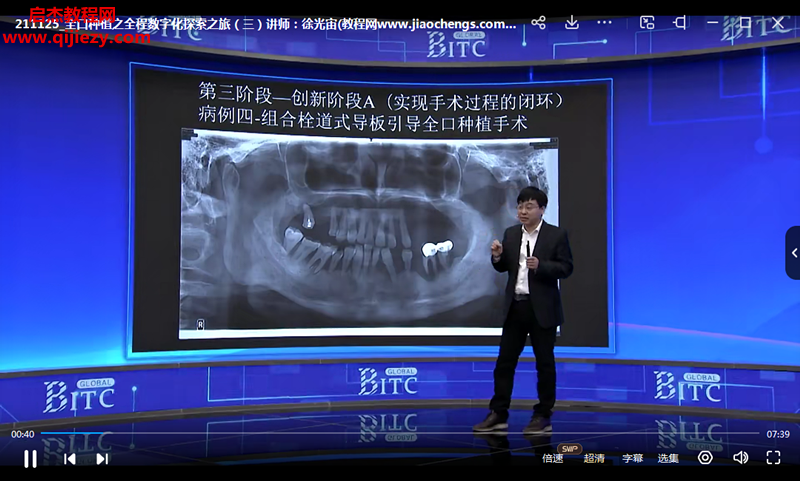
Task: Click the 00:40 current time label
Action: coord(22,434)
